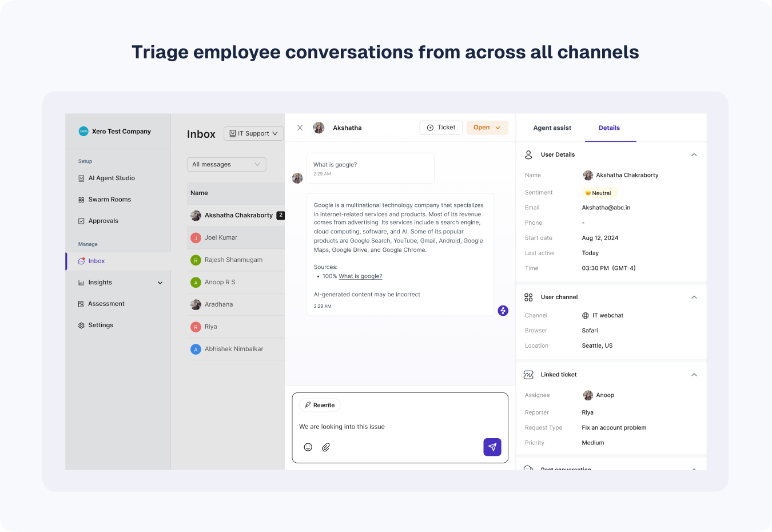This screenshot has width=772, height=532.
Task: Click the User Details person icon
Action: coord(528,154)
